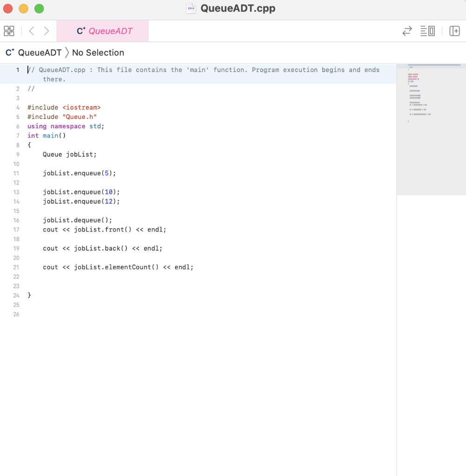Screen dimensions: 466x476
Task: Click 'jobList.enqueue(12);' statement
Action: [x=81, y=202]
